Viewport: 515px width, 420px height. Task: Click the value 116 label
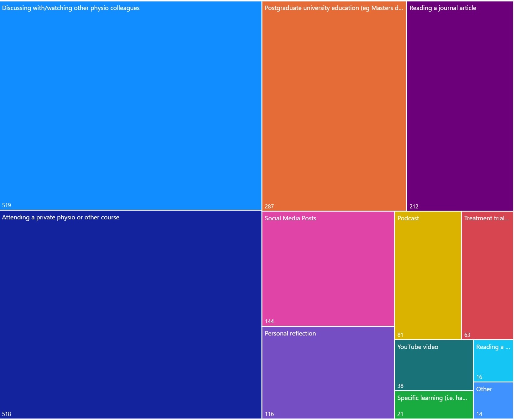click(269, 414)
